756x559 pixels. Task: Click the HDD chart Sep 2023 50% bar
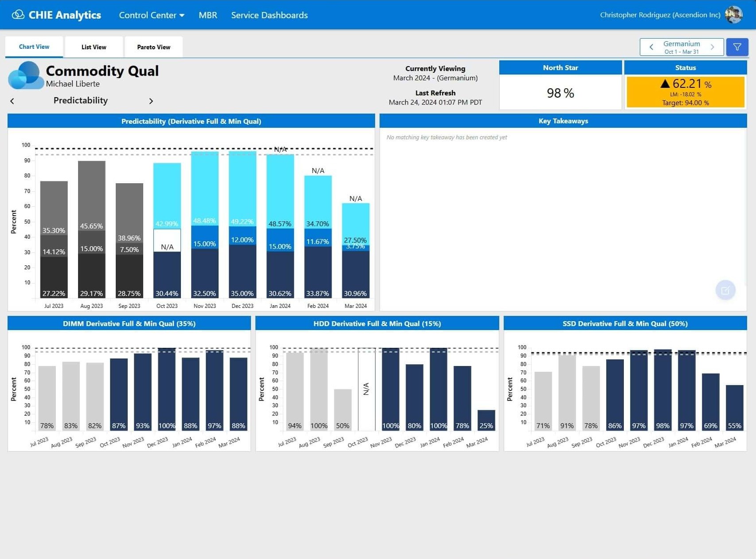tap(343, 410)
